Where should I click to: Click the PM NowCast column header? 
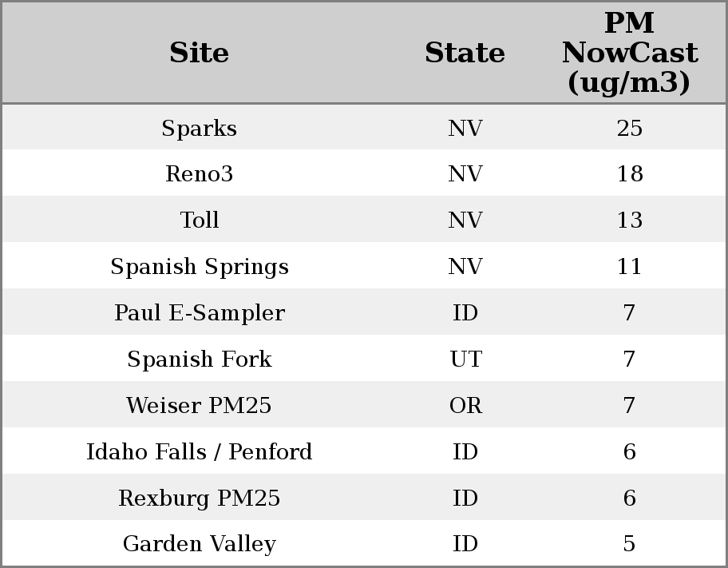point(629,54)
